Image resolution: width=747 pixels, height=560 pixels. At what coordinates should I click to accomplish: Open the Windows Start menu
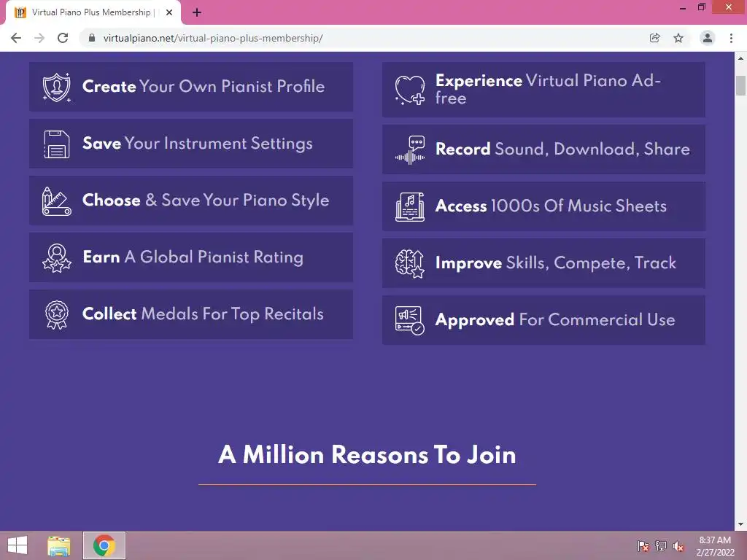(18, 545)
